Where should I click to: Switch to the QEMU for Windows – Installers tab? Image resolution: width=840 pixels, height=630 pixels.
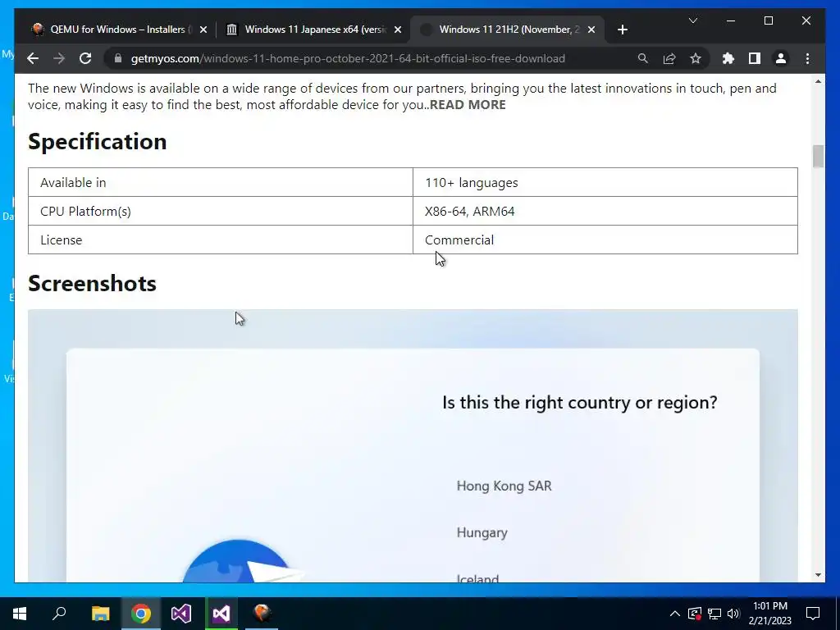pos(119,30)
